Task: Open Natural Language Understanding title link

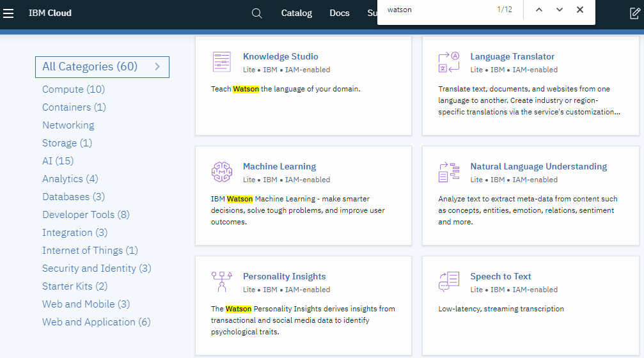Action: tap(538, 167)
